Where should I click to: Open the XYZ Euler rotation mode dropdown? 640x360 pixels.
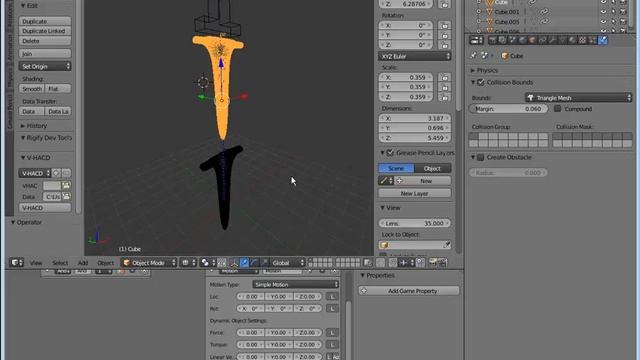414,56
